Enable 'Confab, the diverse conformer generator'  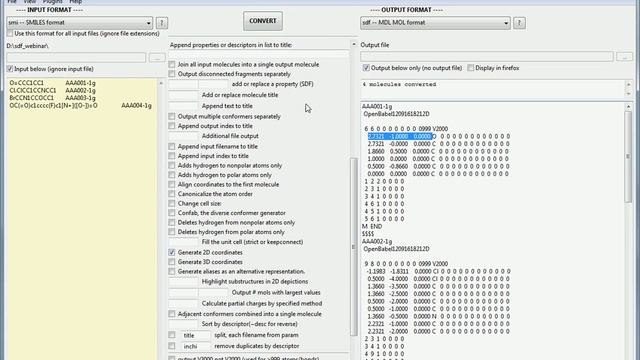(172, 213)
